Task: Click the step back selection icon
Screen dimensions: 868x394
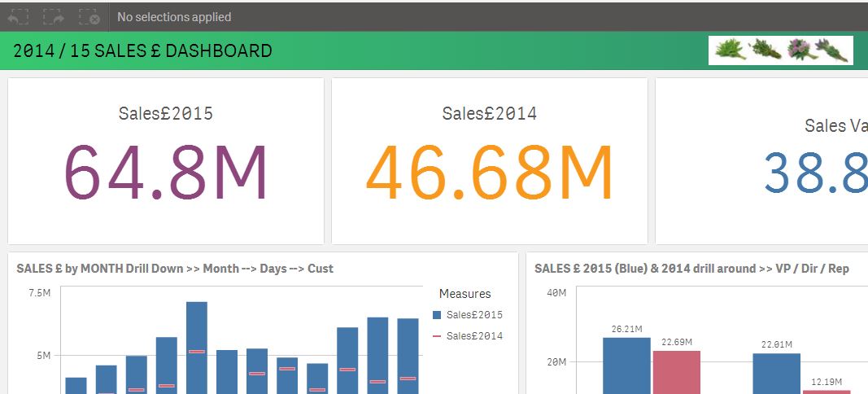Action: tap(18, 16)
